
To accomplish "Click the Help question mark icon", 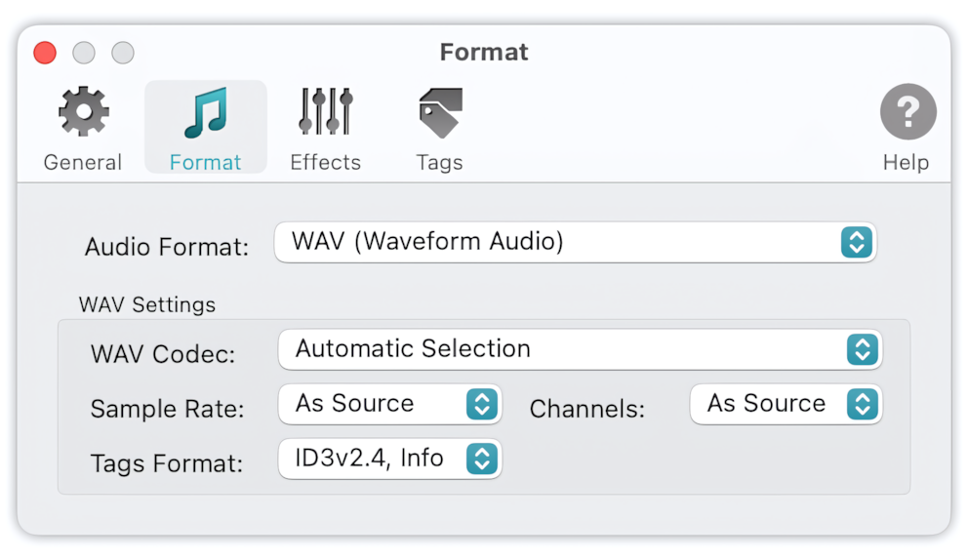I will click(907, 112).
